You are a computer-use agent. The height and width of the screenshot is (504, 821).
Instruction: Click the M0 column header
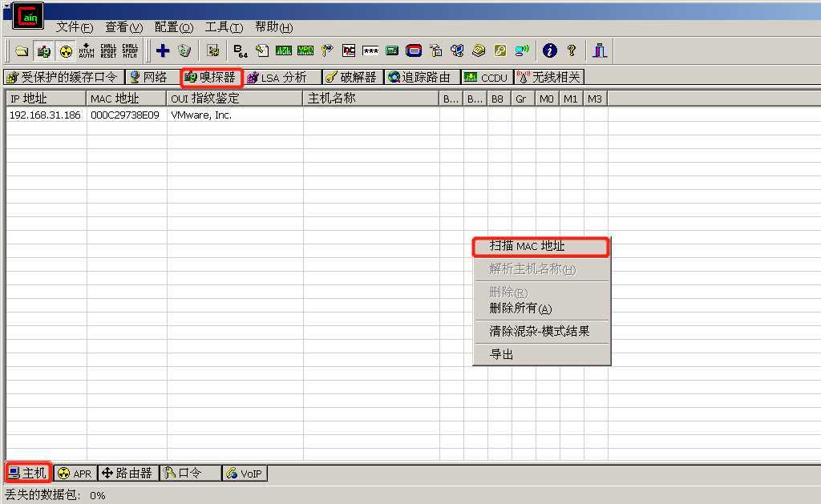[548, 99]
